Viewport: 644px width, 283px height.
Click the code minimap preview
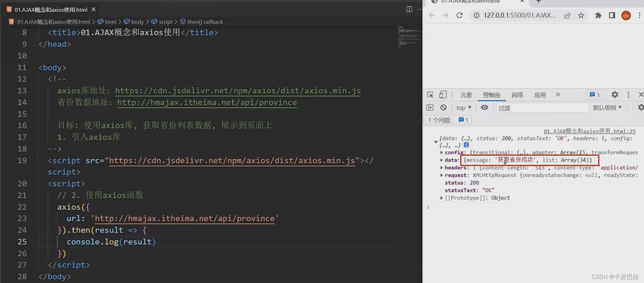click(409, 37)
